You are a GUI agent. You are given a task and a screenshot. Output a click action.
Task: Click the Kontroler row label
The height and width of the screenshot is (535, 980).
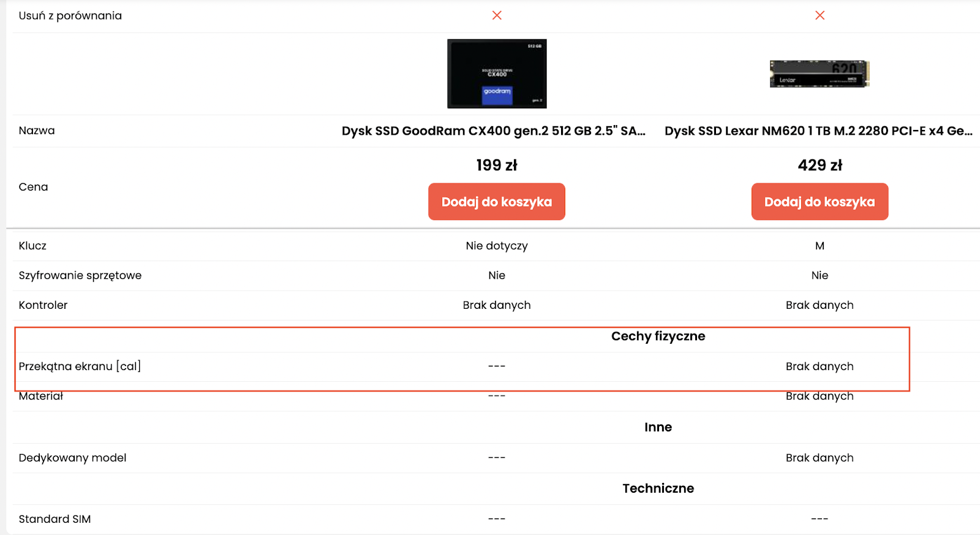pyautogui.click(x=43, y=305)
